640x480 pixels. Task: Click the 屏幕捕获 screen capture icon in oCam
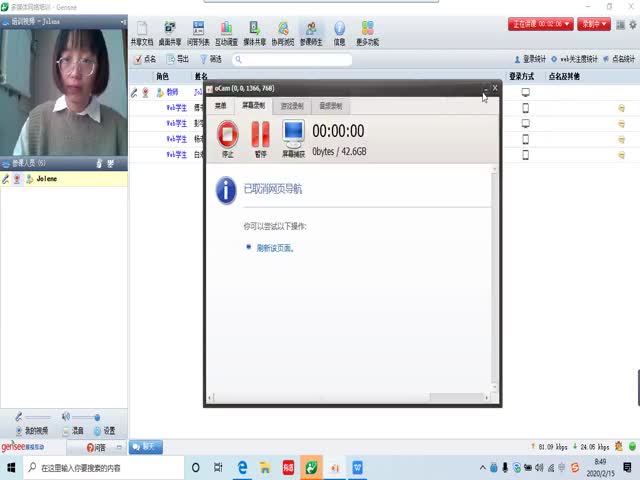(x=293, y=139)
